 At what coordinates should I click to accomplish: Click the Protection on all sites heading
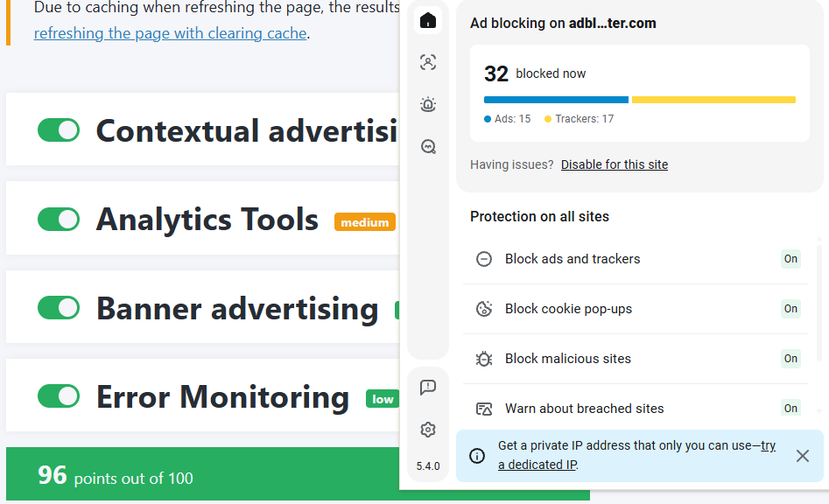539,217
